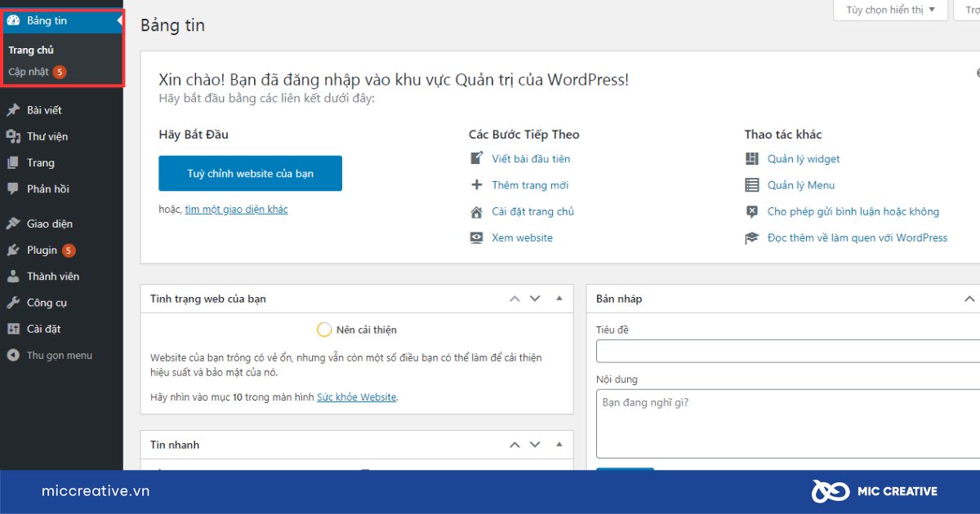
Task: Click the Bản nháp panel heading text
Action: 619,299
